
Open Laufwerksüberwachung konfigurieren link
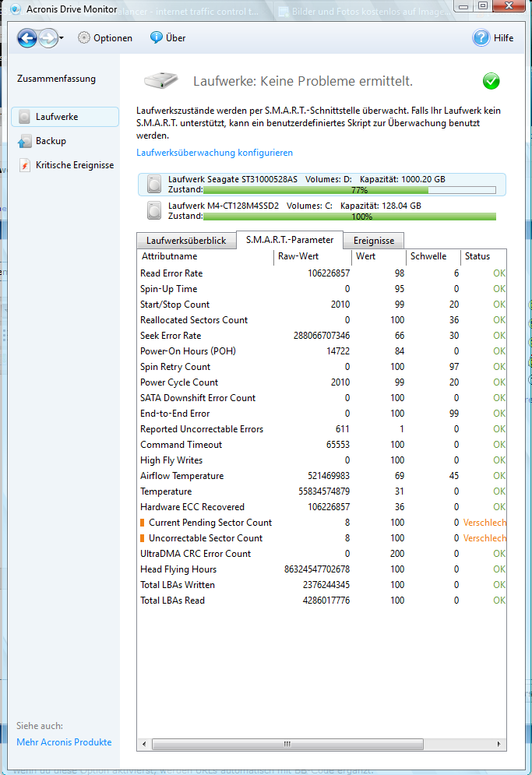click(214, 153)
